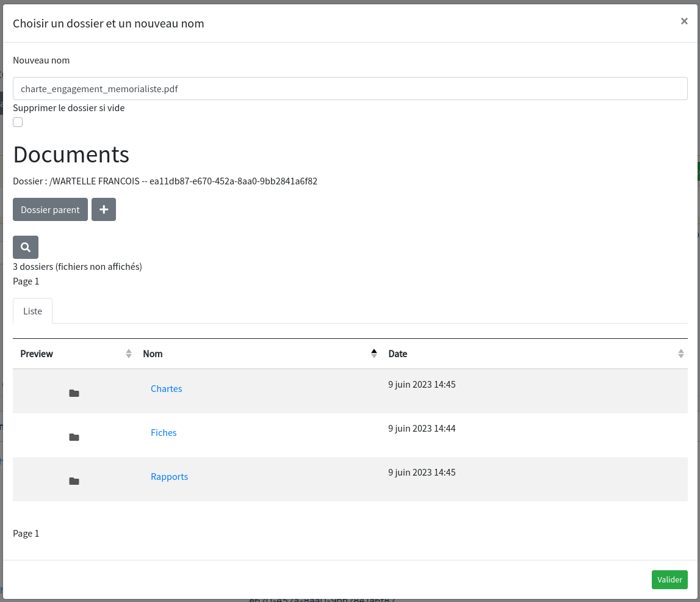700x602 pixels.
Task: Sort the list by Preview column arrows
Action: 129,354
